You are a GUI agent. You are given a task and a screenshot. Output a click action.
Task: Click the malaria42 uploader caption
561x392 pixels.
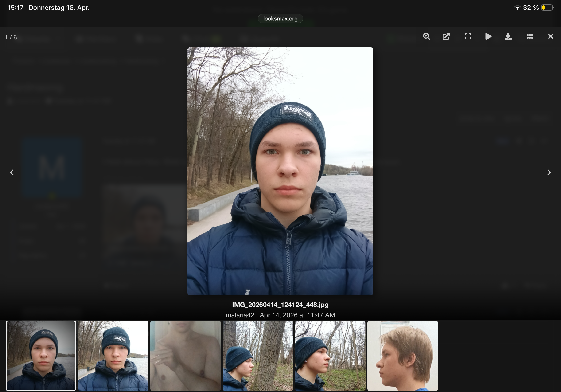pos(240,315)
